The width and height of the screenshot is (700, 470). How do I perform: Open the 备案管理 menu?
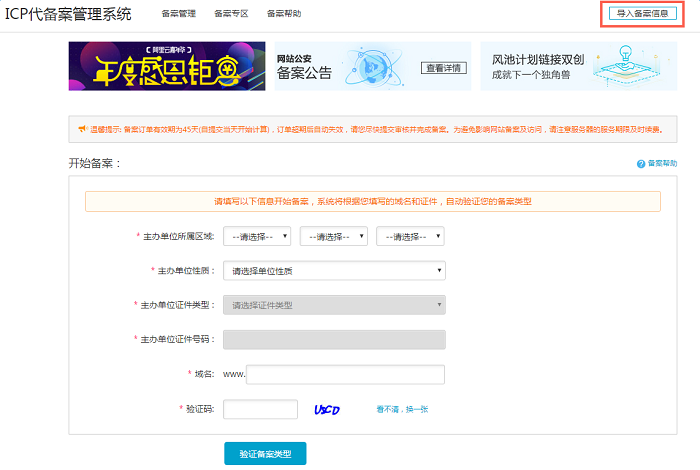[x=178, y=14]
